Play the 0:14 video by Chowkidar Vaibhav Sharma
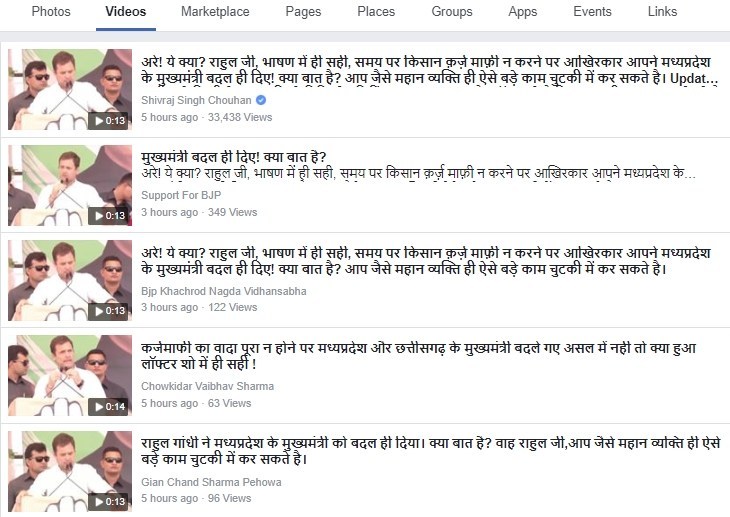 coord(70,375)
